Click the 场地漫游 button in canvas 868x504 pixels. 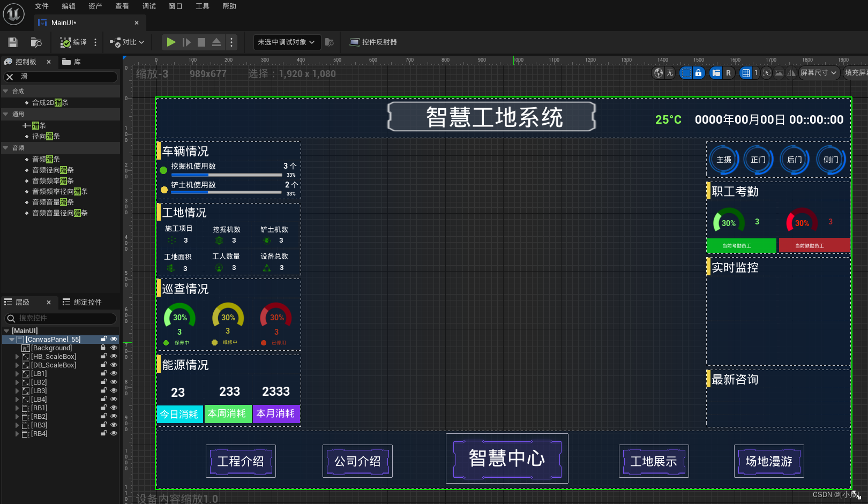(x=769, y=461)
